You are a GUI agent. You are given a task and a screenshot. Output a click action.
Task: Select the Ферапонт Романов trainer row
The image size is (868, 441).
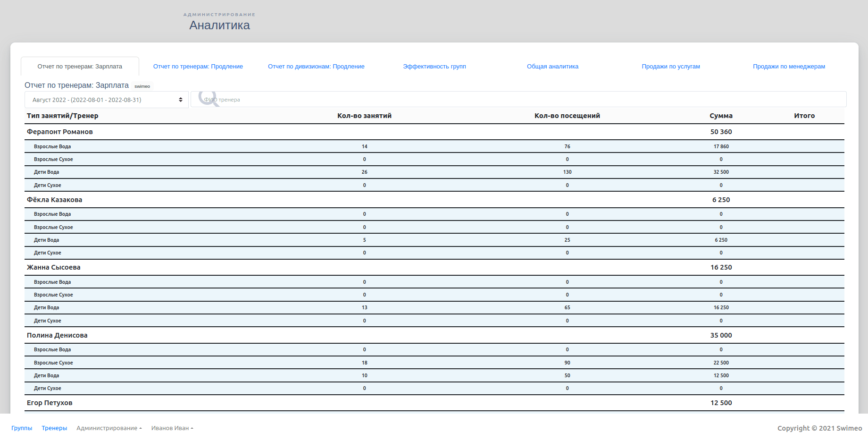pos(60,132)
